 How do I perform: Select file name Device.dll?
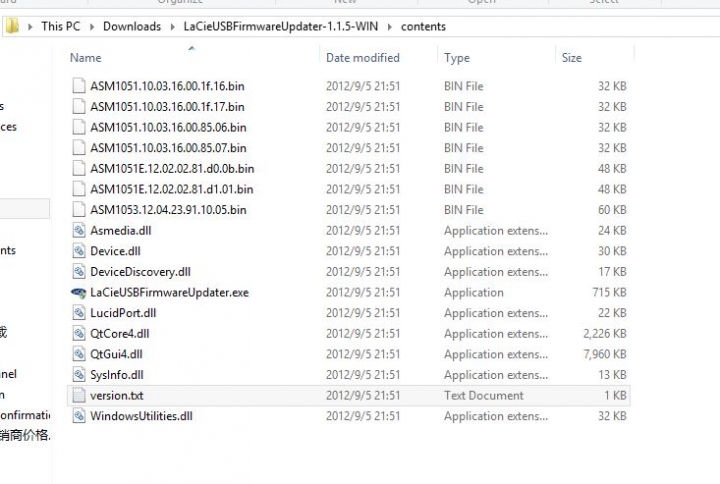pyautogui.click(x=115, y=251)
